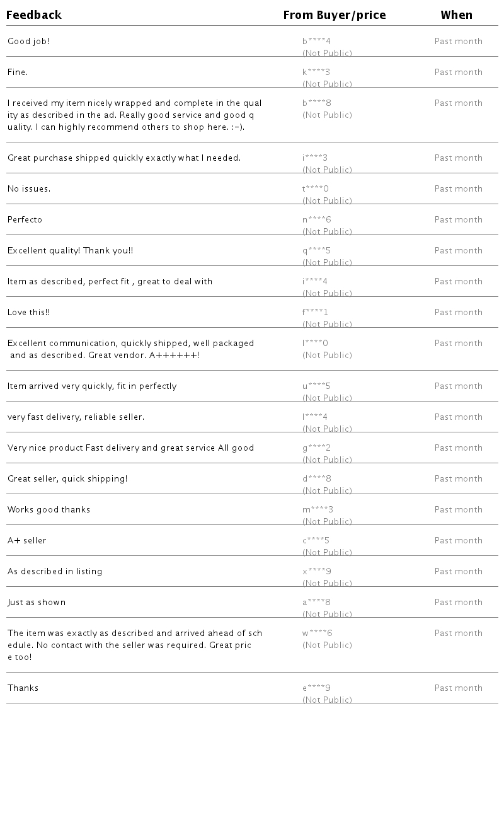Click the "When" column header
The height and width of the screenshot is (827, 504).
point(456,15)
